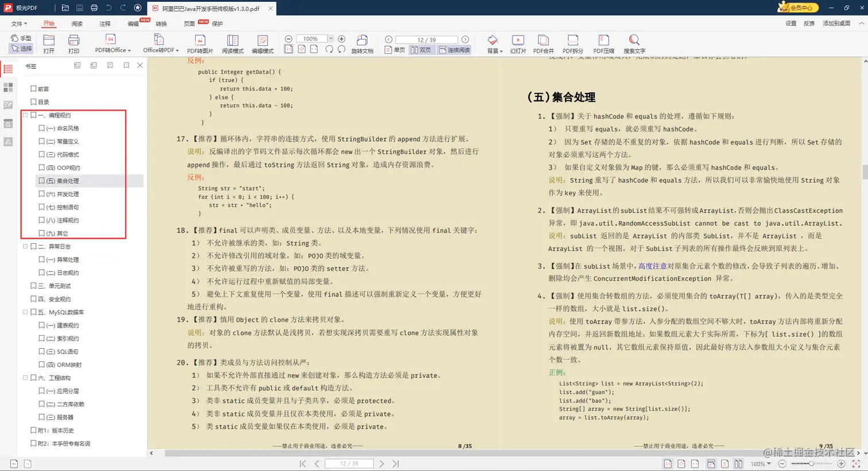Switch to the 转换 tab
Viewport: 868px width, 471px height.
coord(161,24)
